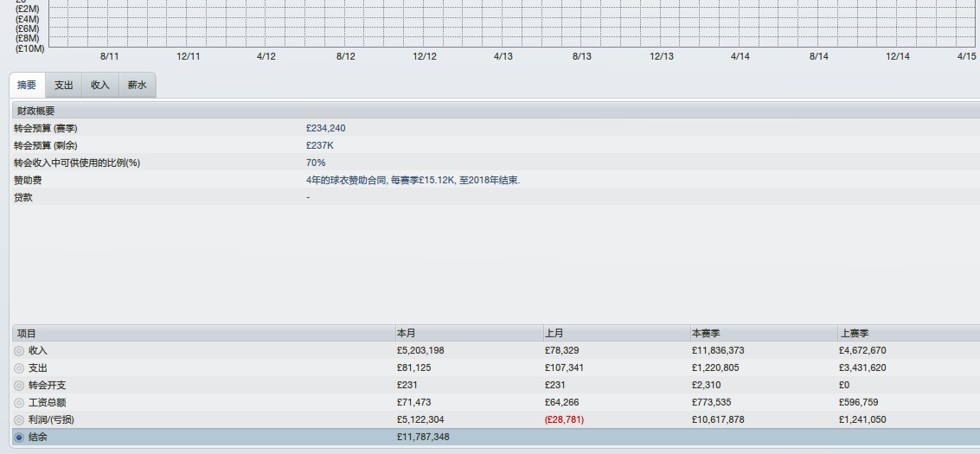
Task: Click the 上月 column header
Action: [x=617, y=334]
